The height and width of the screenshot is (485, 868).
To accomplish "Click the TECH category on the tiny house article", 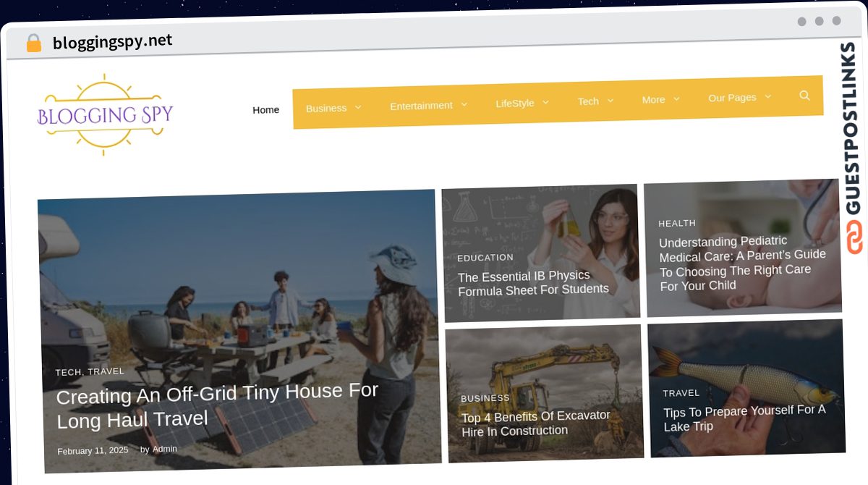I will click(68, 372).
